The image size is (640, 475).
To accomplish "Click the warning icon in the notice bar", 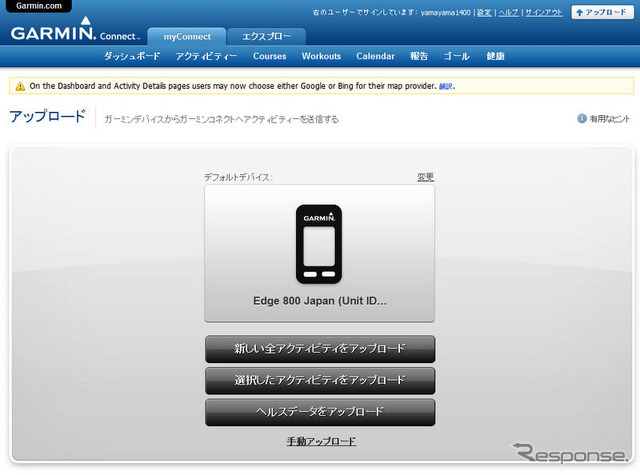I will [x=20, y=86].
